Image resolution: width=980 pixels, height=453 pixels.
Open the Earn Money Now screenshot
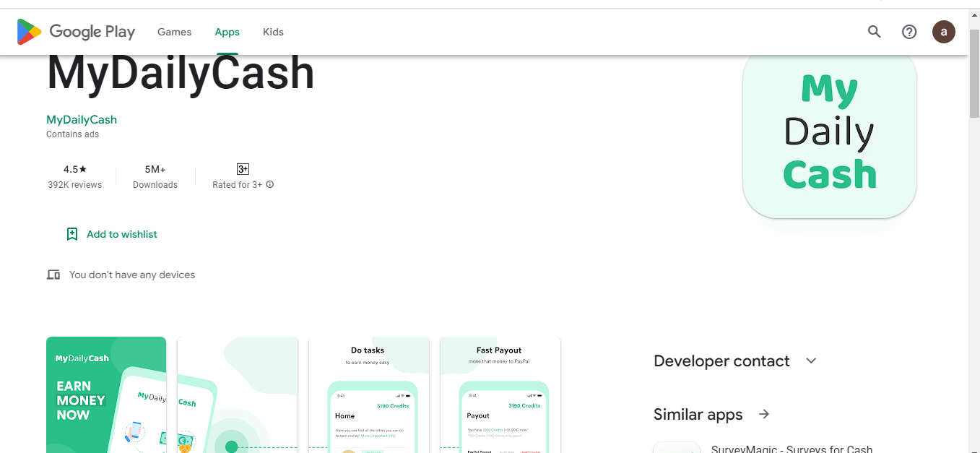pyautogui.click(x=106, y=394)
